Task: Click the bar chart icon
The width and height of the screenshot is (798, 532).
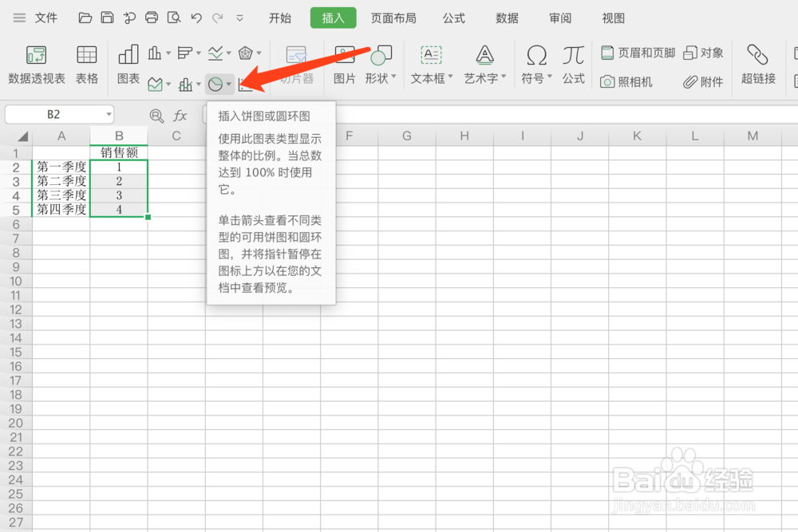Action: (x=185, y=53)
